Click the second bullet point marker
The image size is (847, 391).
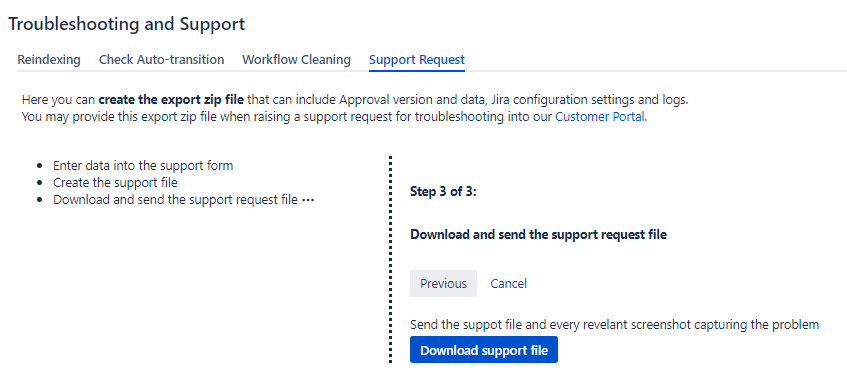[x=39, y=184]
